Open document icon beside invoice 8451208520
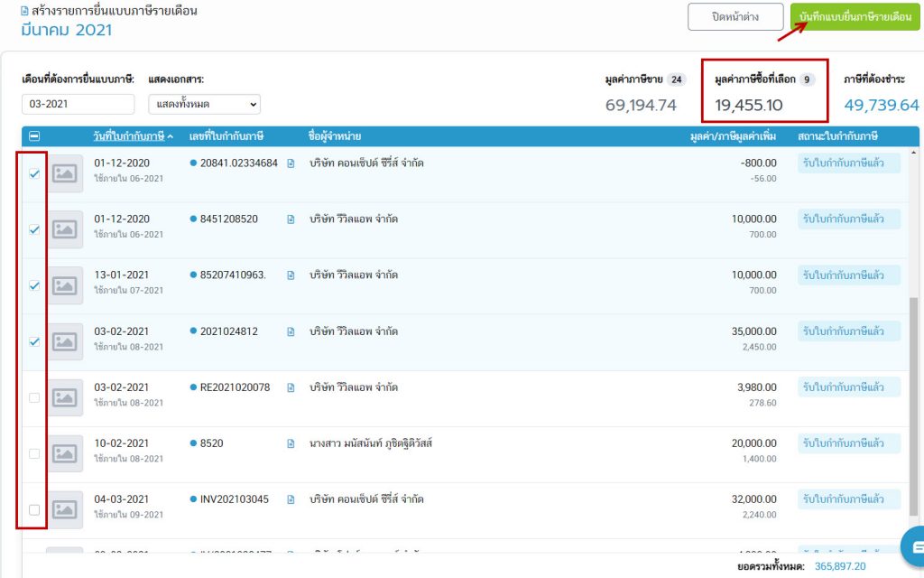This screenshot has height=578, width=924. (x=291, y=219)
